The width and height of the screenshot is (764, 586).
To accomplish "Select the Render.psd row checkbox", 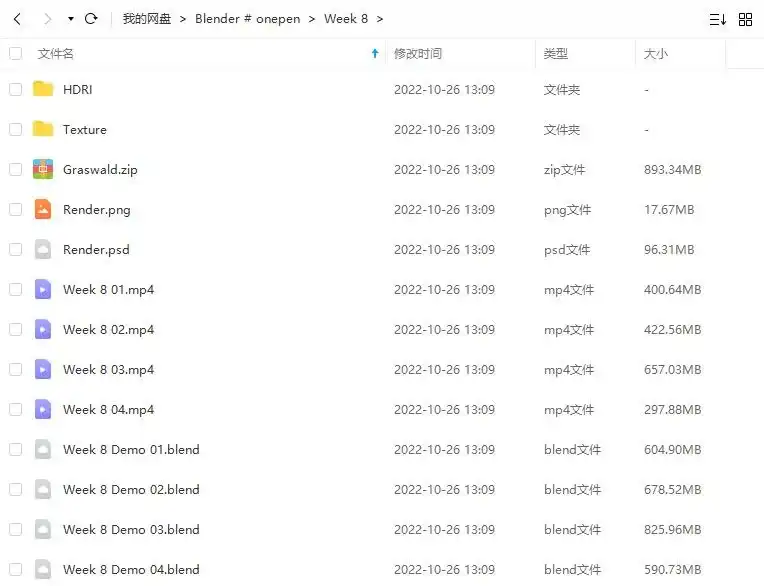I will (15, 250).
